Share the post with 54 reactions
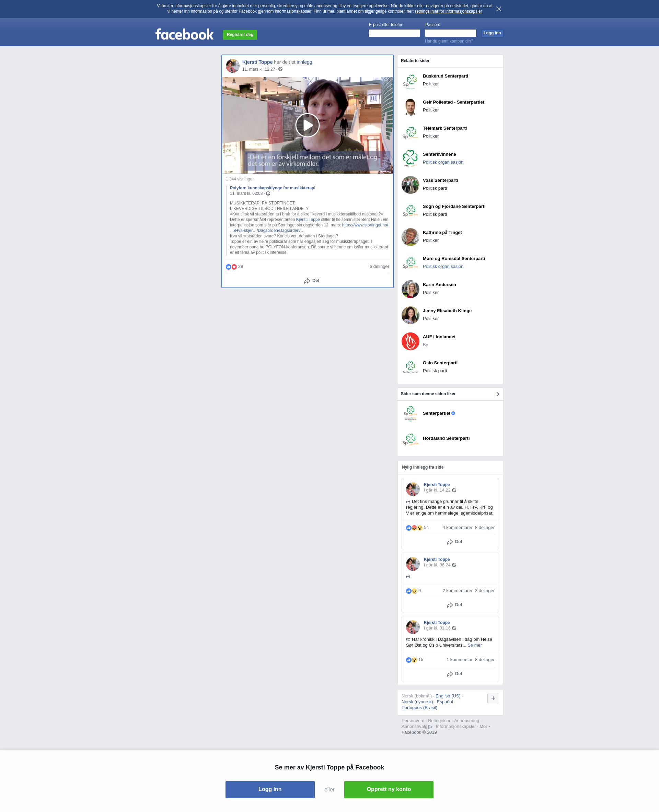Screen dimensions: 659x812 [x=454, y=542]
